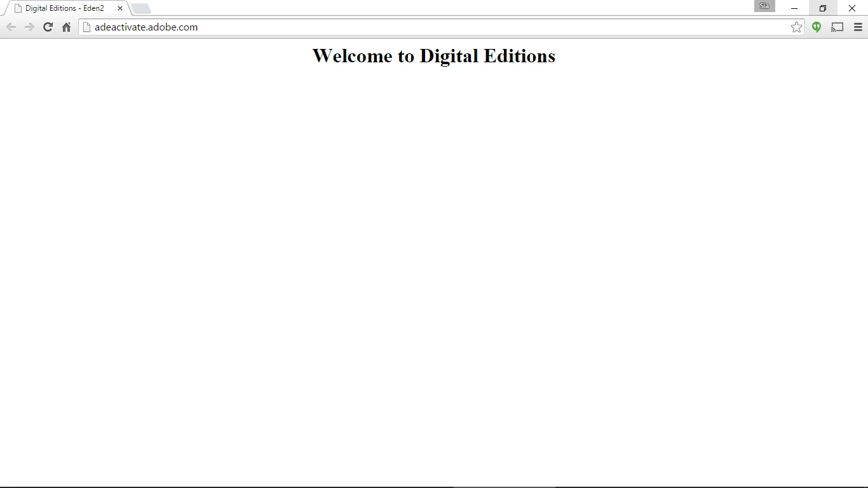Click the Sia profile button

pos(764,6)
